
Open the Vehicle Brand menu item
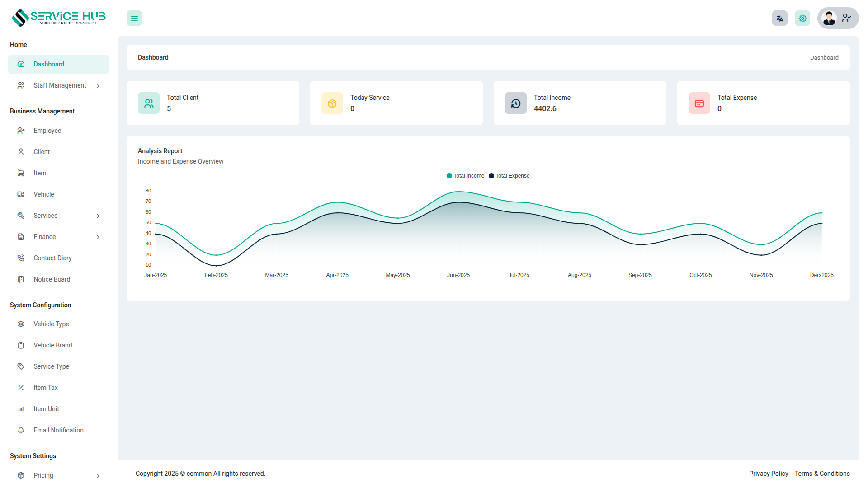52,345
